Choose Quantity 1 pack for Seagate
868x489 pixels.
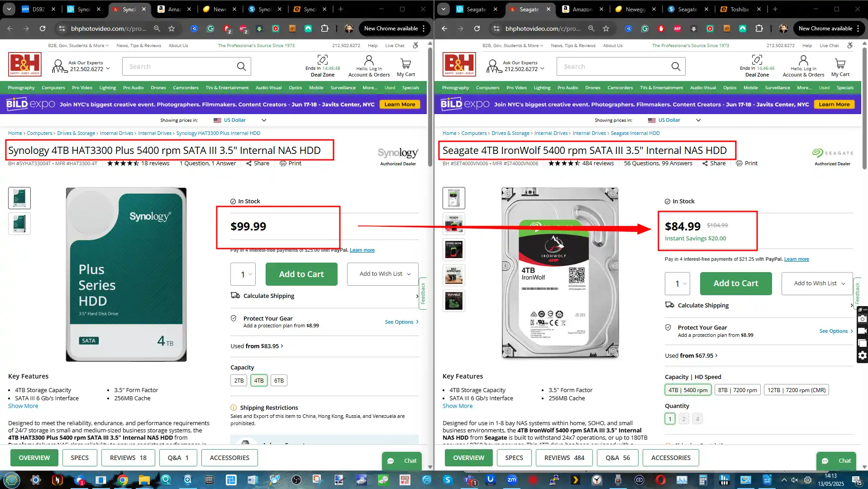click(670, 419)
